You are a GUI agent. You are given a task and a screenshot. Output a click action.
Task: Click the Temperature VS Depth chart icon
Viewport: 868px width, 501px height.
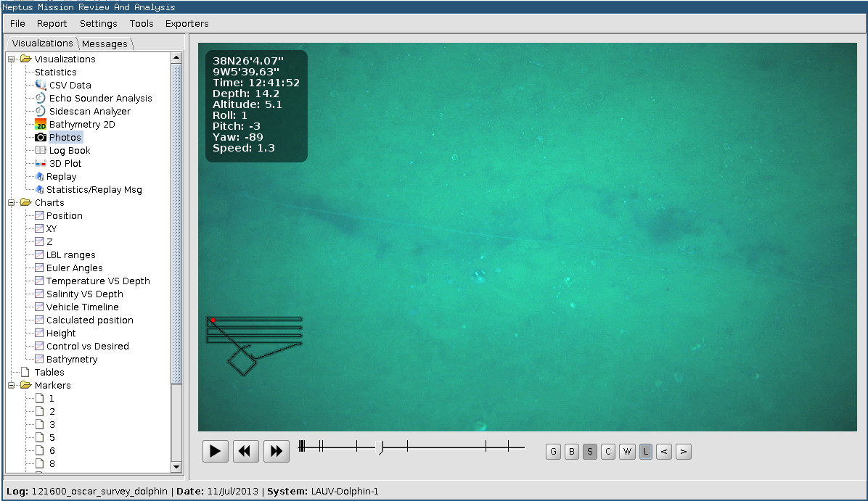coord(39,281)
